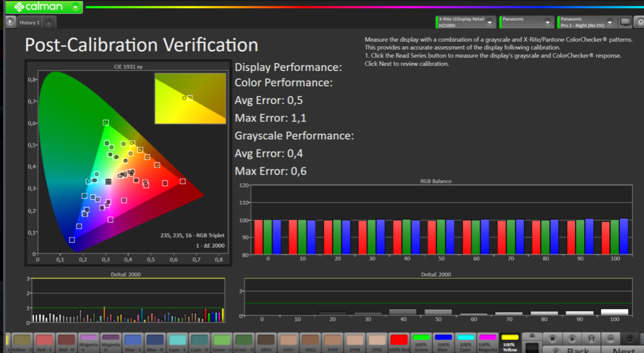Click the 'Max Error: 1,1' text

click(270, 118)
